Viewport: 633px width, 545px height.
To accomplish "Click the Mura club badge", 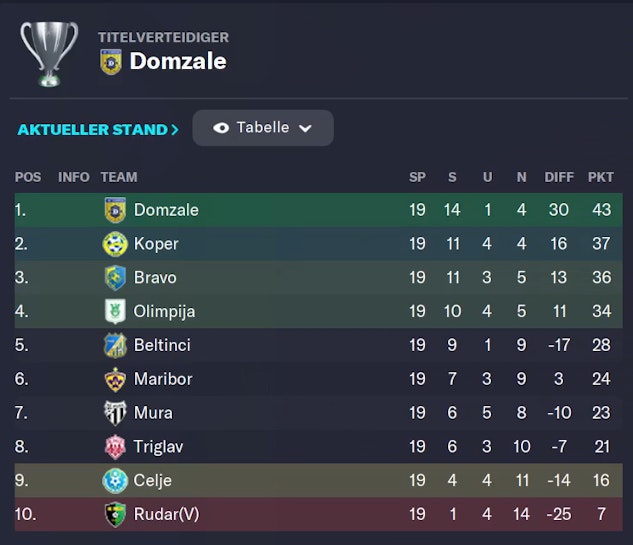I will pyautogui.click(x=116, y=413).
